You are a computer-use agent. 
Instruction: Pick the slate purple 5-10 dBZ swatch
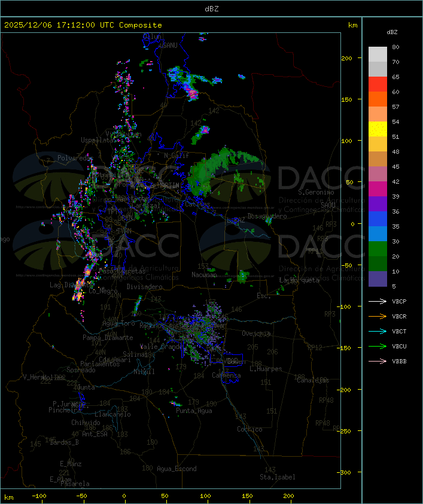click(378, 279)
